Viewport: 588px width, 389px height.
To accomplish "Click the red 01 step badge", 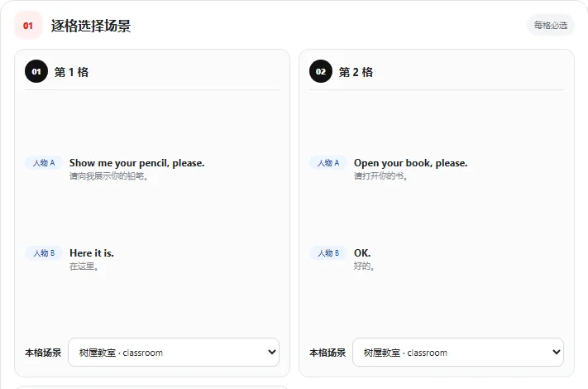I will pyautogui.click(x=28, y=26).
